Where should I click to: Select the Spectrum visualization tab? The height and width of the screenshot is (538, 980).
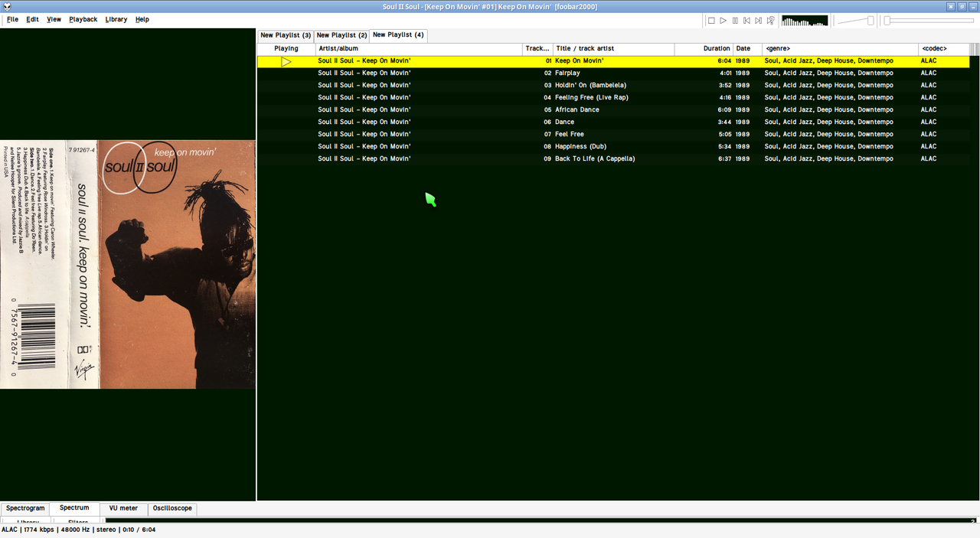(74, 507)
